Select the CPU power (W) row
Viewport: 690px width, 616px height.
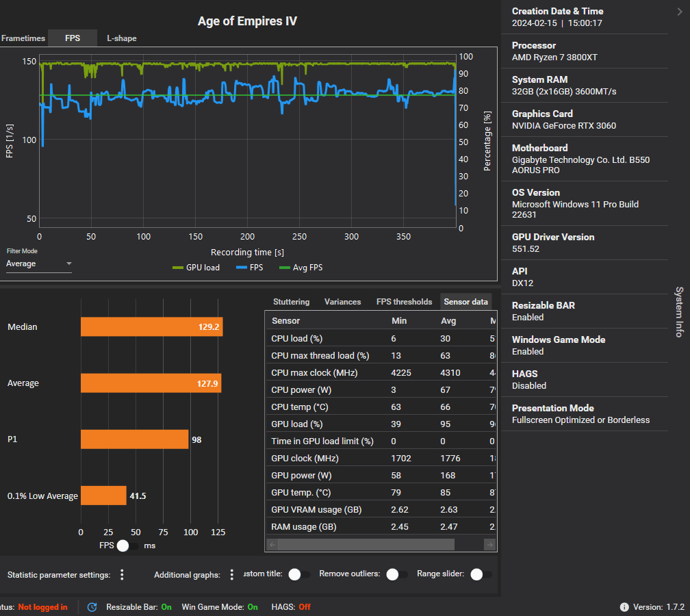click(381, 390)
